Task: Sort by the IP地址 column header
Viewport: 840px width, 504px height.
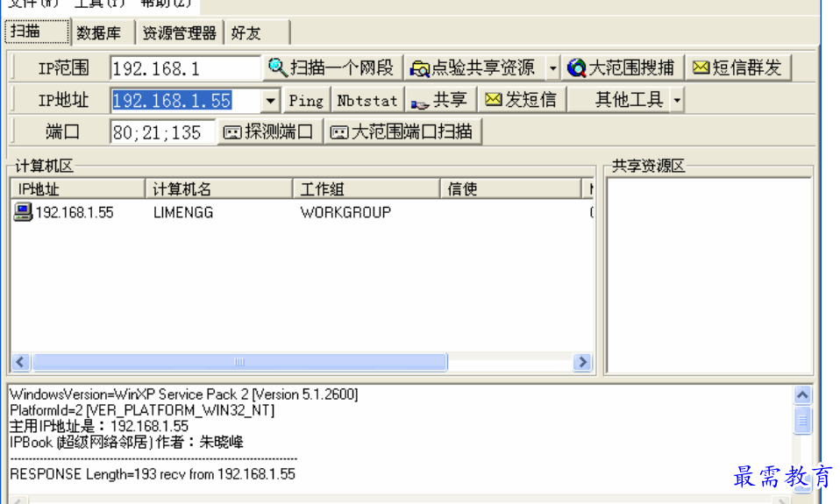Action: [x=78, y=188]
